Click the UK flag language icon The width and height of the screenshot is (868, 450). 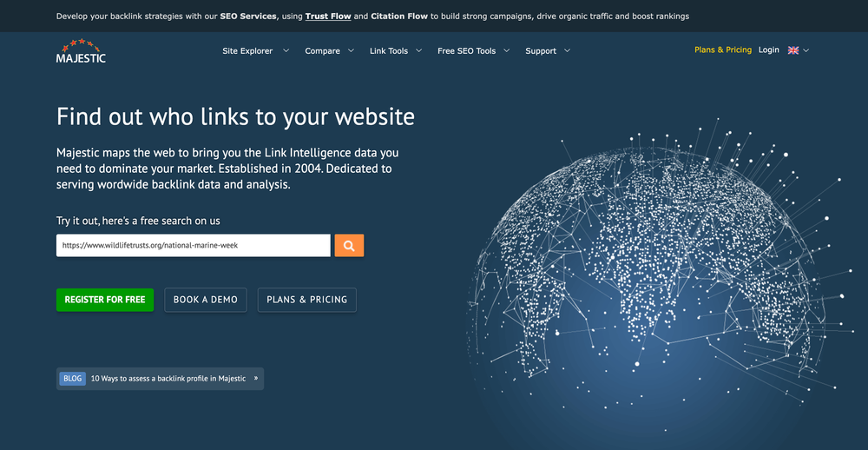tap(793, 50)
